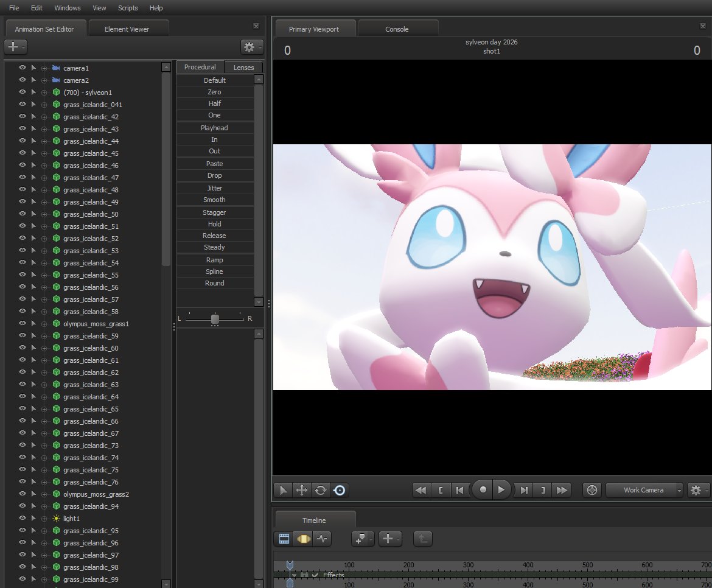Step forward one frame
The image size is (712, 588).
[524, 490]
